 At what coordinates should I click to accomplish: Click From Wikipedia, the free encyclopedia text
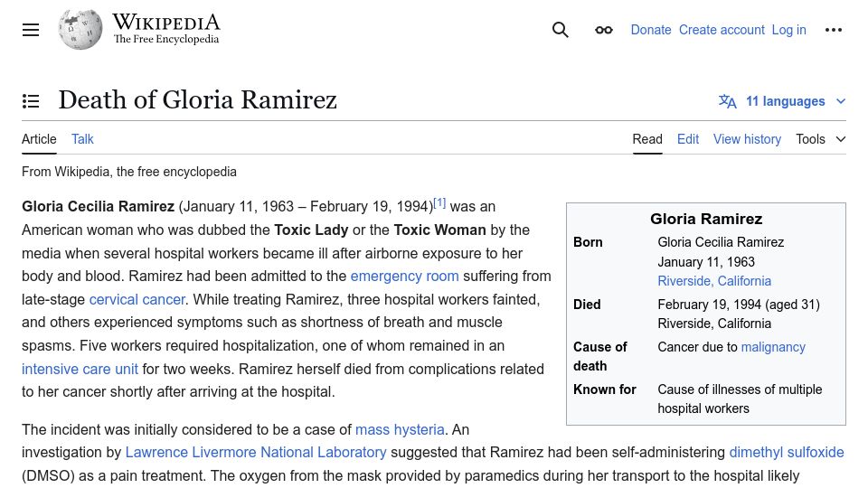point(129,172)
